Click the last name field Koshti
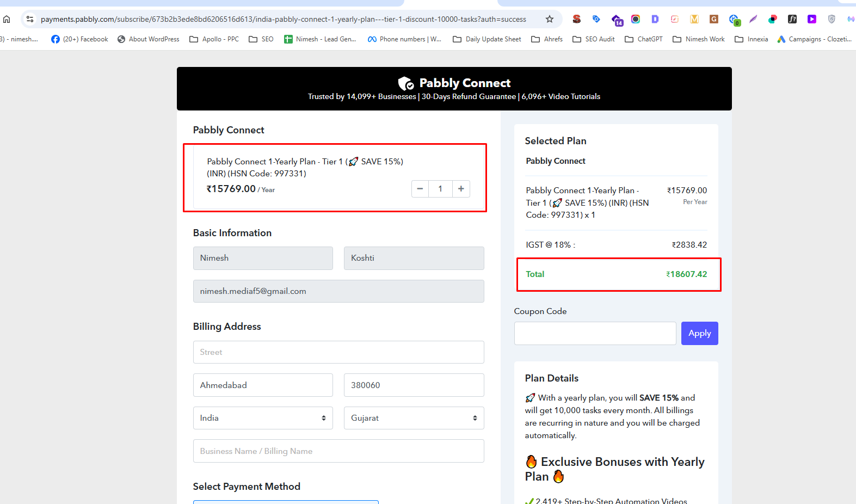This screenshot has width=856, height=504. (x=414, y=258)
